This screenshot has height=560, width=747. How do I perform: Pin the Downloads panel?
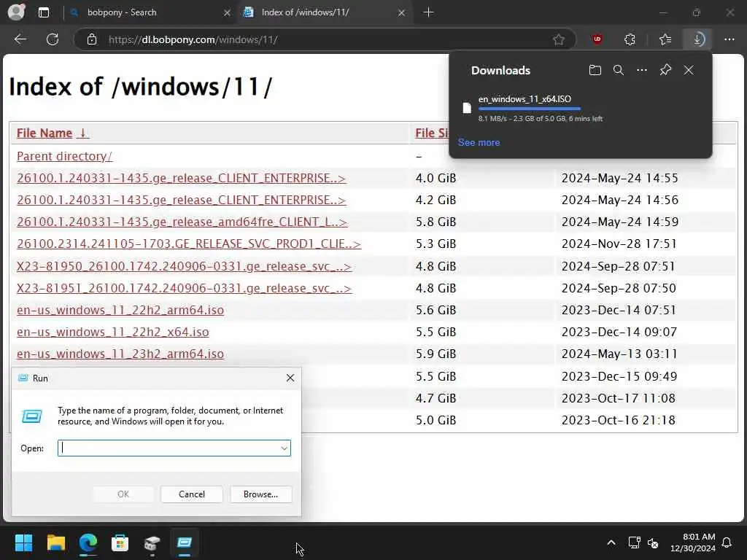665,71
